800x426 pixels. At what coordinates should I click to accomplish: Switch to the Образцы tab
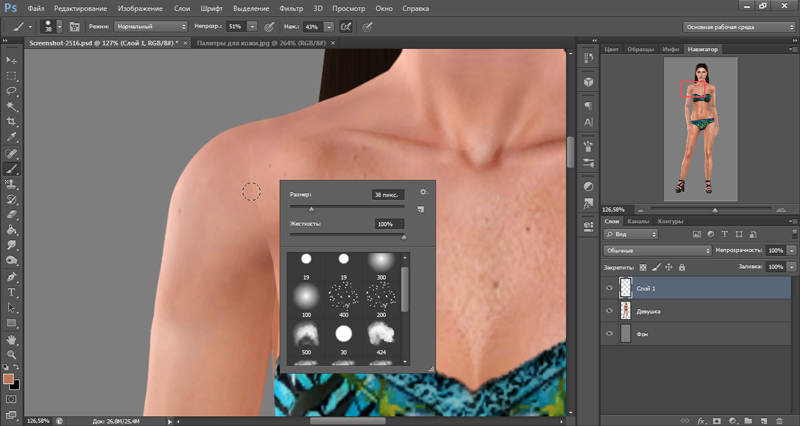[640, 49]
